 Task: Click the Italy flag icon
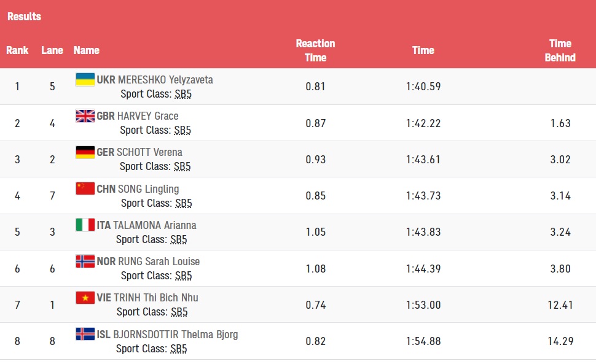85,225
